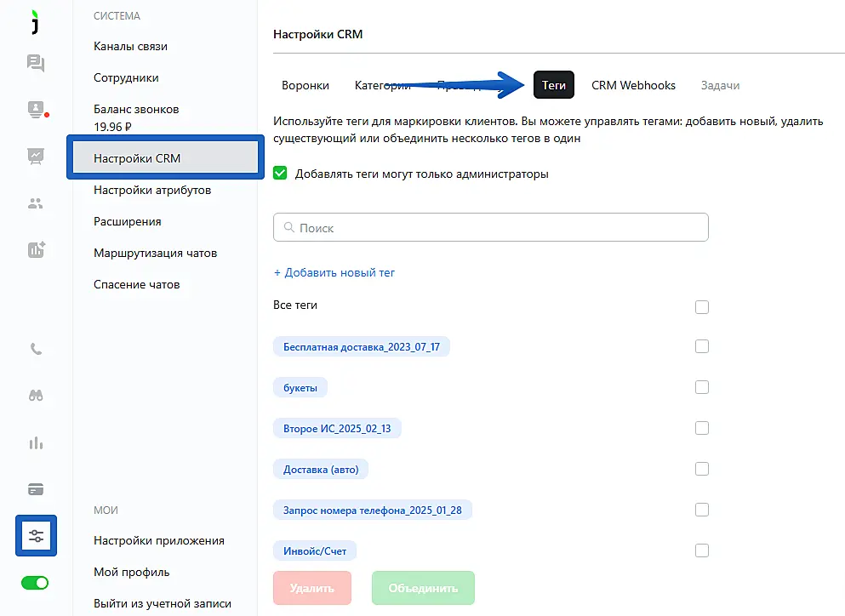Viewport: 845px width, 616px height.
Task: Open the binoculars visitors icon
Action: 36,396
